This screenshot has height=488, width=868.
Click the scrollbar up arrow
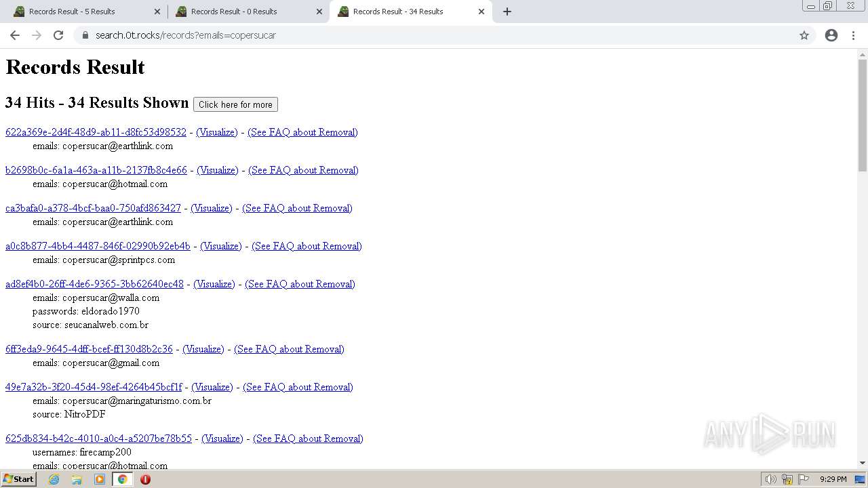[x=863, y=54]
